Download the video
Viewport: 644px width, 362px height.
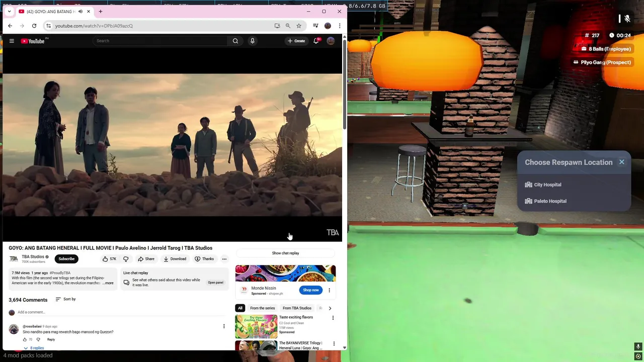(175, 259)
